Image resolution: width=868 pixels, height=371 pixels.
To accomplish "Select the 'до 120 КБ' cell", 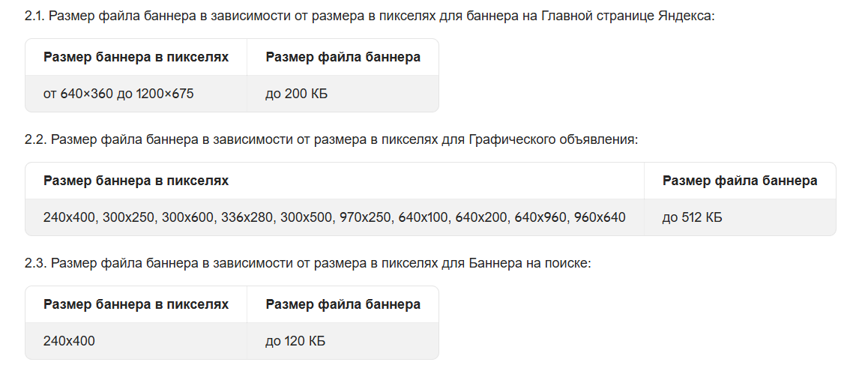I will pos(295,341).
